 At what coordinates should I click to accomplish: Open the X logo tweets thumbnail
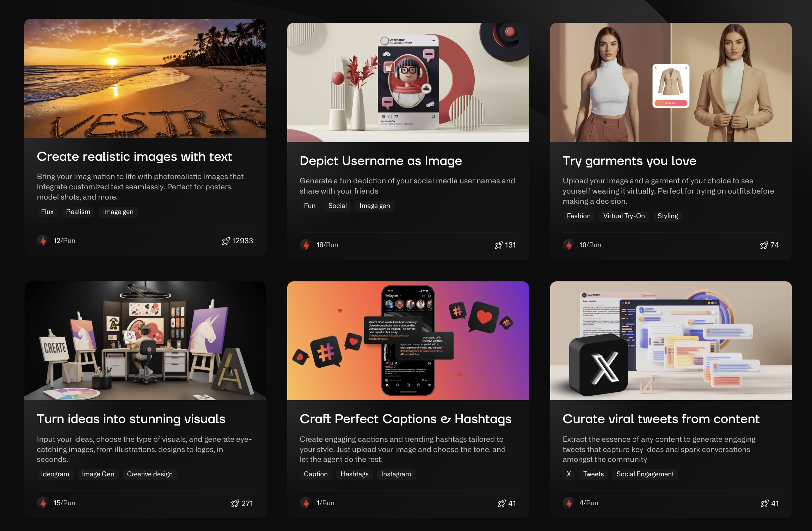[671, 341]
